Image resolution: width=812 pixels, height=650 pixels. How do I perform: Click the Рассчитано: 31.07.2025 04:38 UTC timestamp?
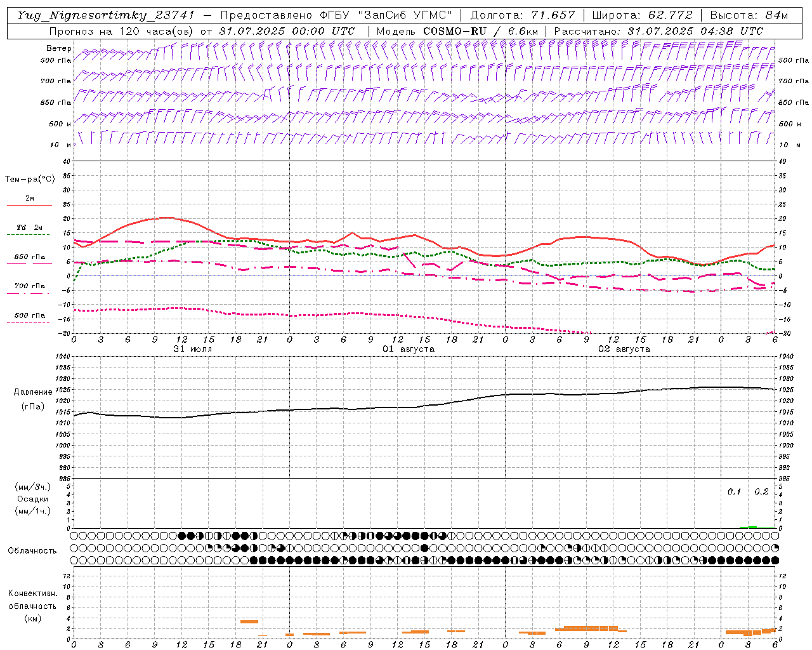pos(658,31)
